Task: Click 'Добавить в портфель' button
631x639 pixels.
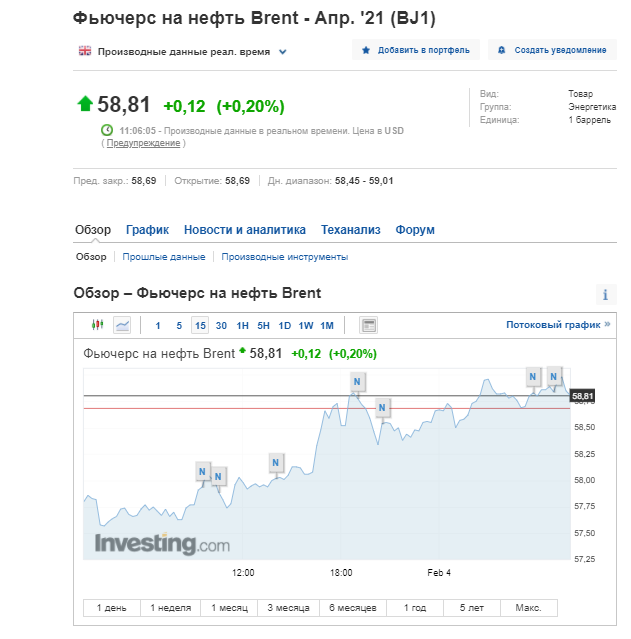Action: pos(416,50)
